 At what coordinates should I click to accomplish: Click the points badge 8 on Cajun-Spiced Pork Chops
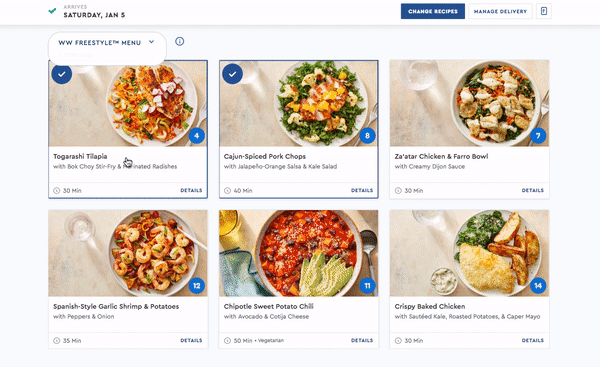(x=367, y=135)
